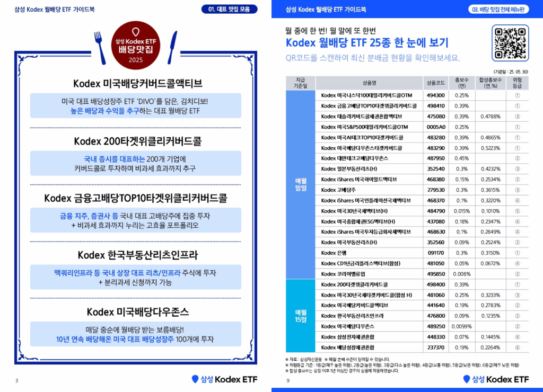Click the blue text 10년 연속 배당해온 미국 대표 배당성장주
543x392 pixels.
(115, 340)
